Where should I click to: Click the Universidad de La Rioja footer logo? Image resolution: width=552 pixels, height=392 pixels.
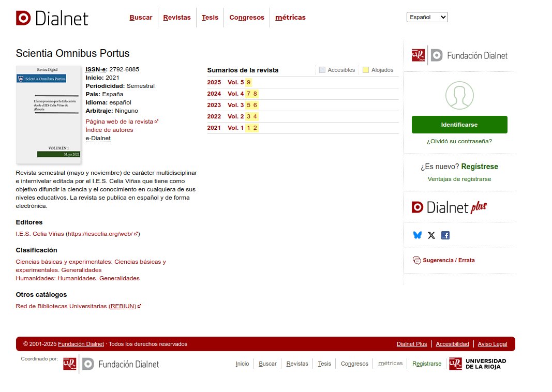[478, 364]
